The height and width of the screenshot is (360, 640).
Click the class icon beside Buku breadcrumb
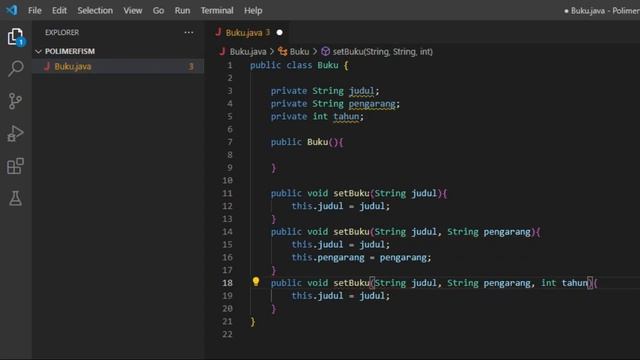[282, 51]
